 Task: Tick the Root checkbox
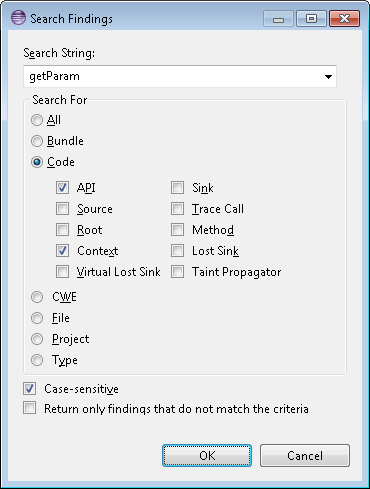62,230
